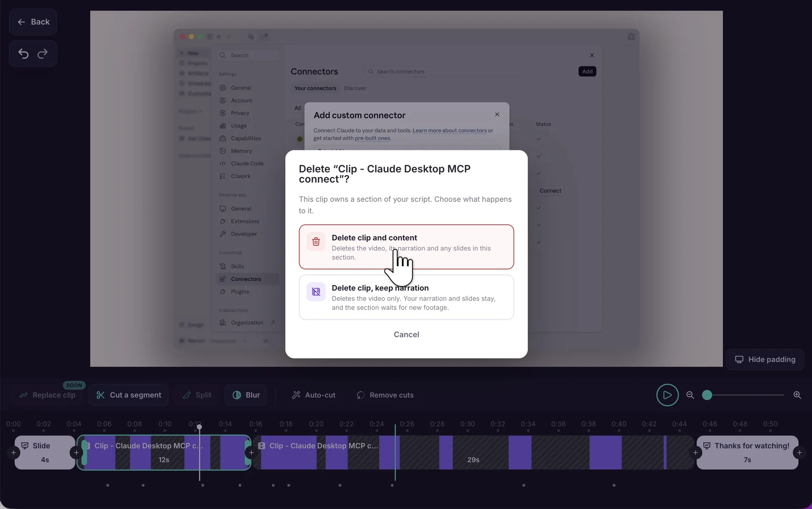Choose Delete clip, keep narration option

click(x=406, y=297)
